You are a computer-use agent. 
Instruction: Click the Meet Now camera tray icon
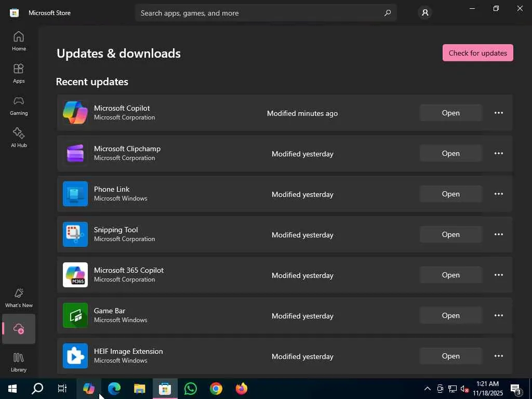pyautogui.click(x=440, y=389)
